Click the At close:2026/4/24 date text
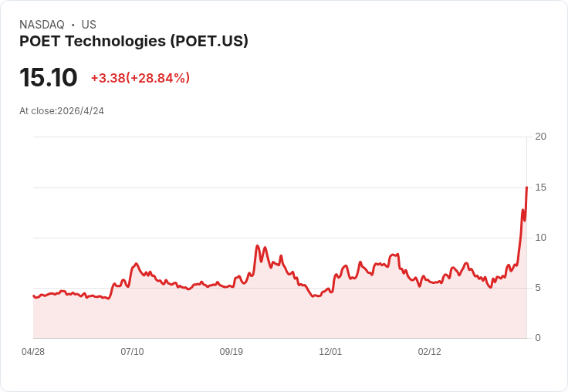568x392 pixels. click(x=62, y=111)
